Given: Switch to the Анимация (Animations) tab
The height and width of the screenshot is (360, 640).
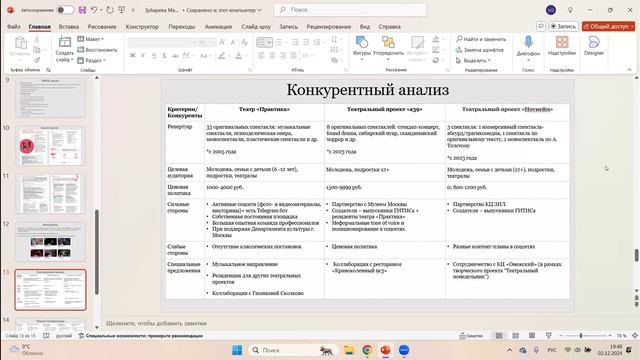Looking at the screenshot, I should click(218, 27).
